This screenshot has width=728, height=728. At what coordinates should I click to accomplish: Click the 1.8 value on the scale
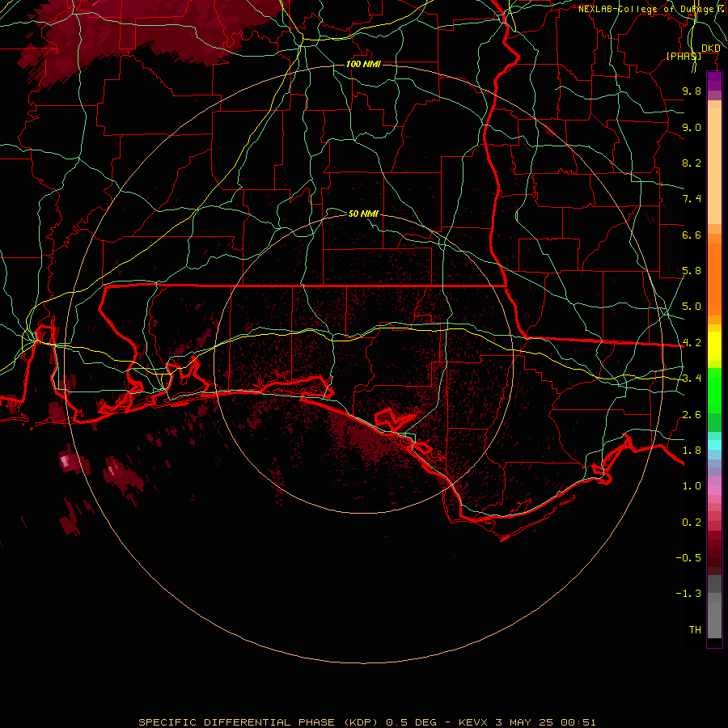(692, 451)
